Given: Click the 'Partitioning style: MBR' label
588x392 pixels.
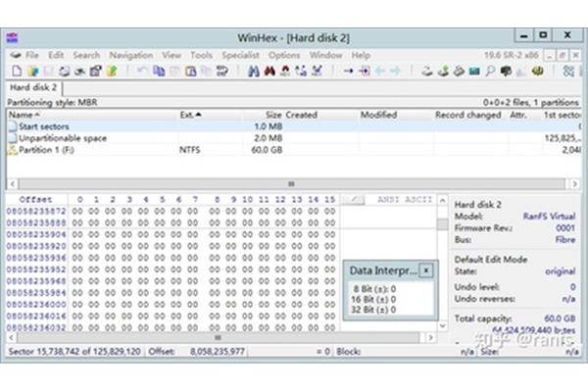Looking at the screenshot, I should [52, 102].
